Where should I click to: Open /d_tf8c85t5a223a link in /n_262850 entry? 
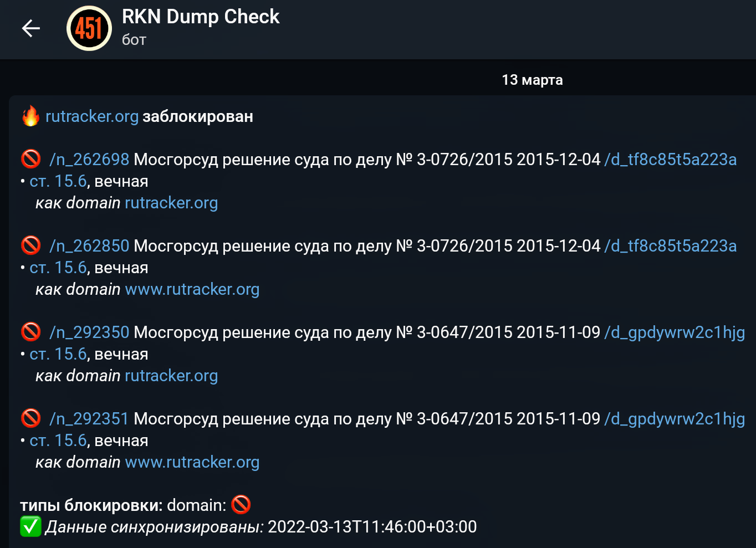pos(671,246)
